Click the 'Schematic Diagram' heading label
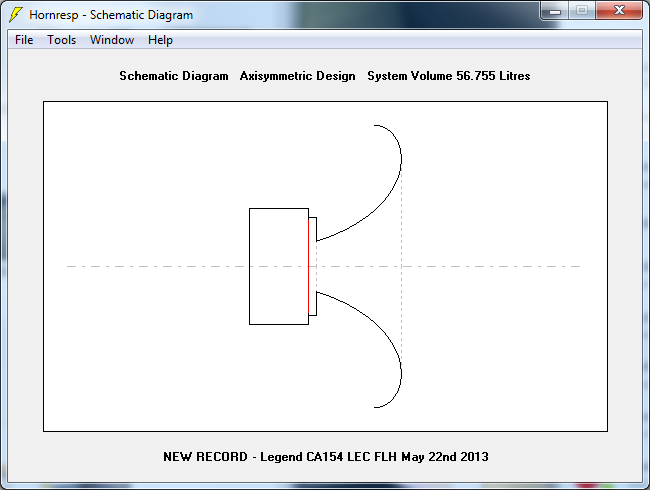This screenshot has height=490, width=650. tap(174, 76)
